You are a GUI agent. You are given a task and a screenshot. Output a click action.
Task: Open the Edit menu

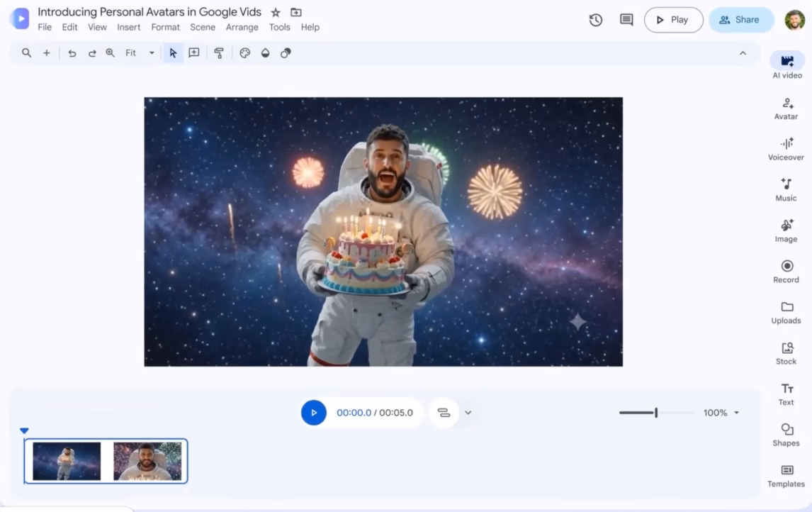69,27
